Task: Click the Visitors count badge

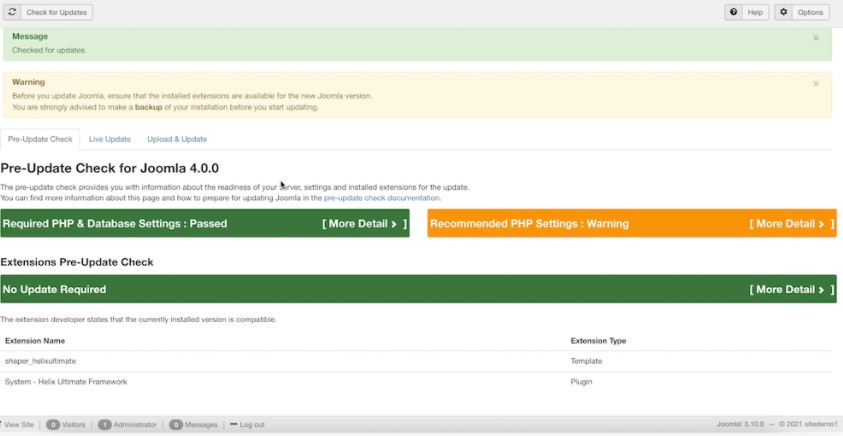Action: [x=53, y=425]
